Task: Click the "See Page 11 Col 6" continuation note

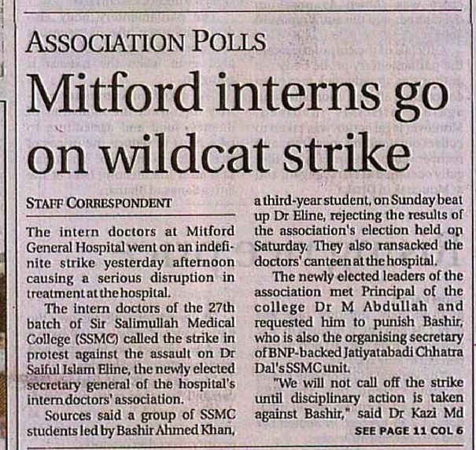Action: (x=409, y=431)
